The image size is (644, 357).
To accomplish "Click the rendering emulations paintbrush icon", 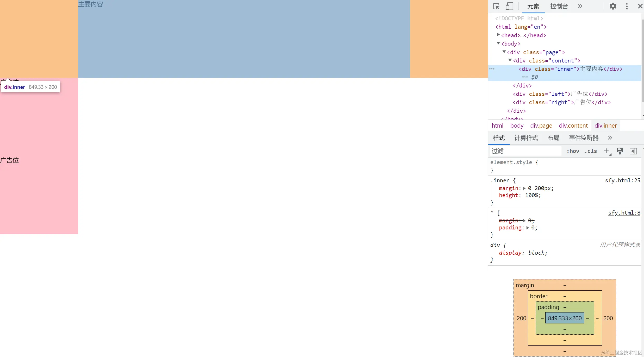I will pos(620,151).
